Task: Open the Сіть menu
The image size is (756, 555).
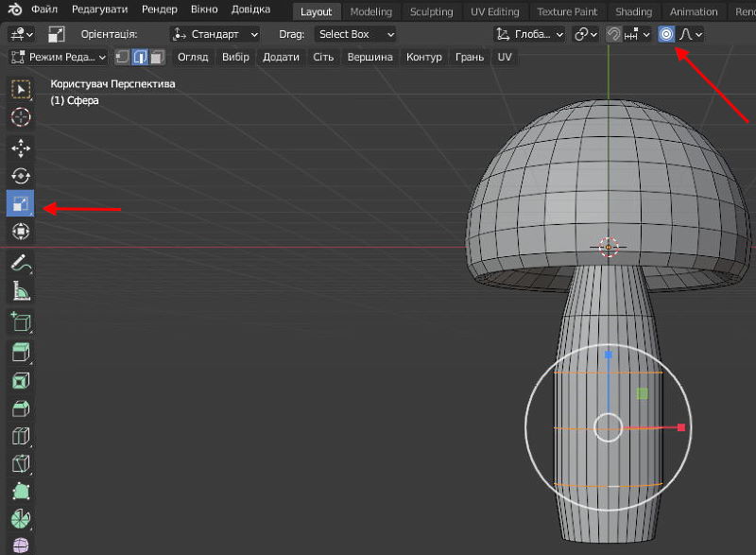Action: click(x=323, y=57)
